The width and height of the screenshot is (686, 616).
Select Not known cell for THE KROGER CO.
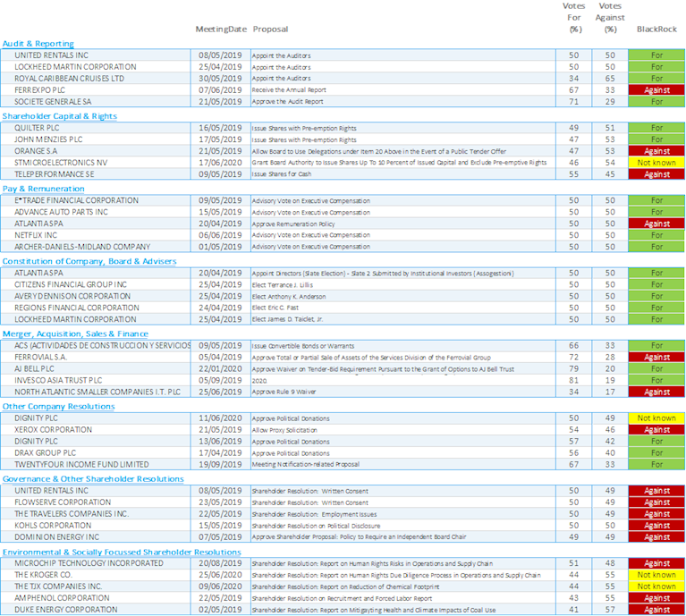point(656,575)
